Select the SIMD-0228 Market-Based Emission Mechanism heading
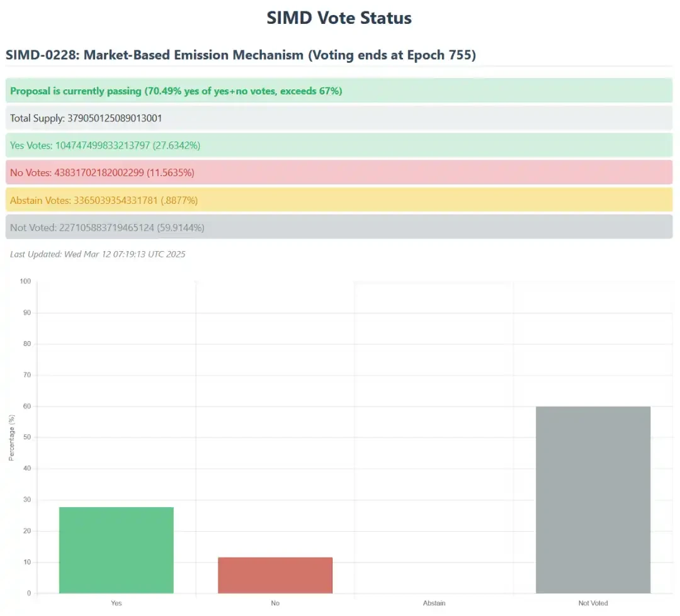The width and height of the screenshot is (680, 616). pyautogui.click(x=241, y=55)
